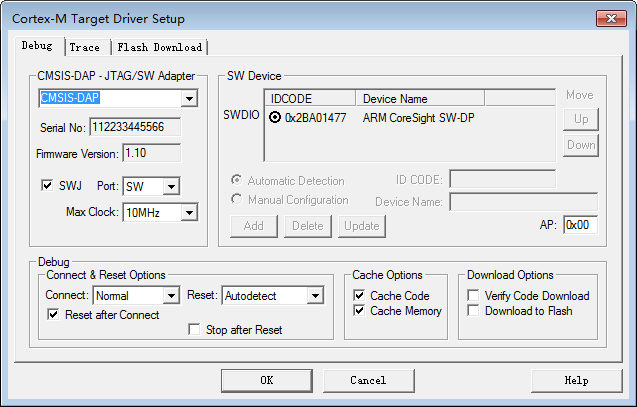Click the IDCODE column header
637x407 pixels.
[310, 99]
